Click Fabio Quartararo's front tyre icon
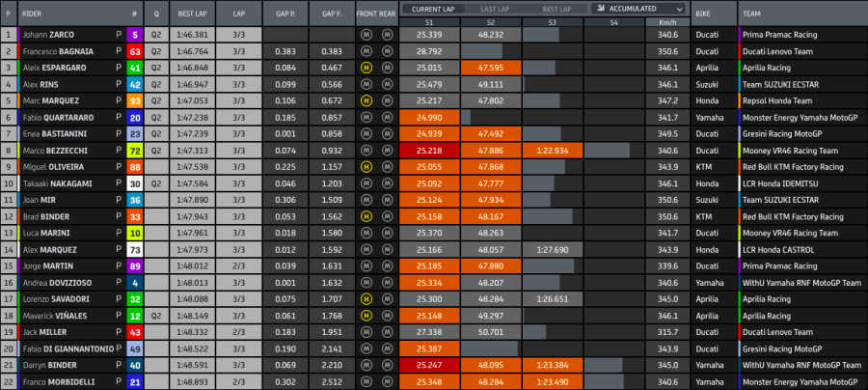The height and width of the screenshot is (390, 868). tap(366, 118)
